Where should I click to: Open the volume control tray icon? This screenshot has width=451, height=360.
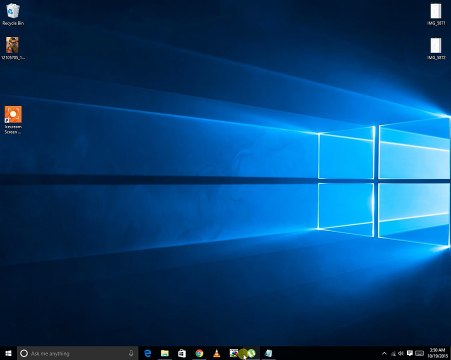point(401,353)
